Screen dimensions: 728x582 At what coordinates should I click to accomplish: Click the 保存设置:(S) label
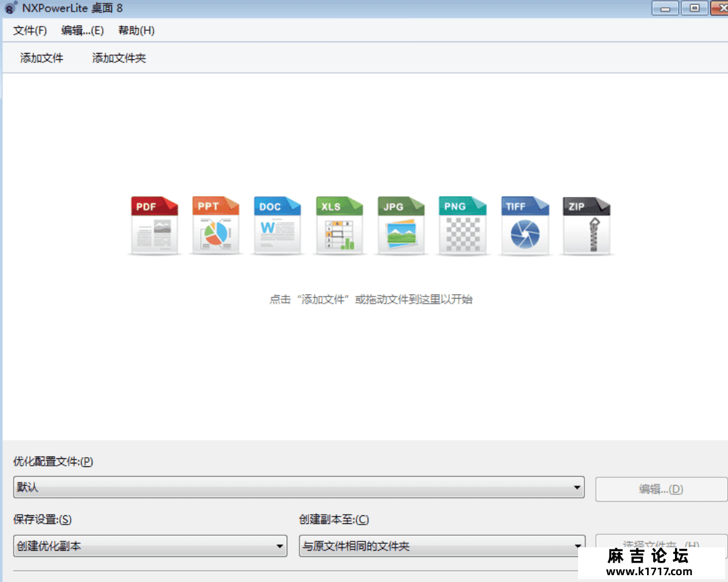(42, 519)
